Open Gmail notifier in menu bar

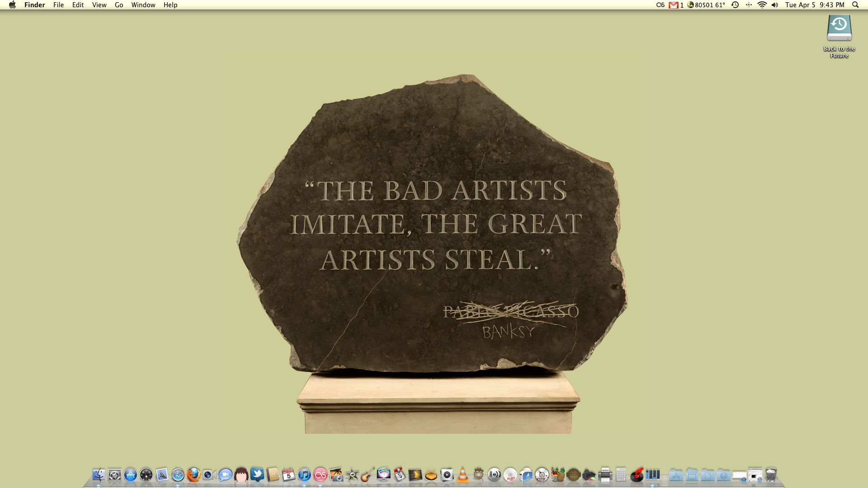coord(676,5)
